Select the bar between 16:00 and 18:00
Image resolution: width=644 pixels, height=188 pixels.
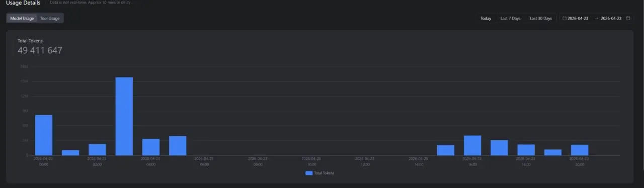pyautogui.click(x=499, y=148)
